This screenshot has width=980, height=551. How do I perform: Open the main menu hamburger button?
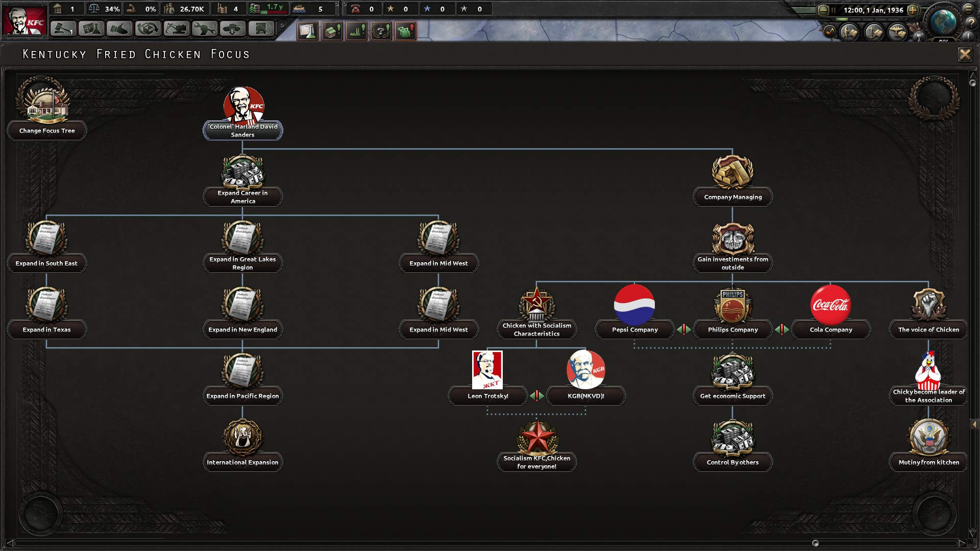(x=968, y=8)
